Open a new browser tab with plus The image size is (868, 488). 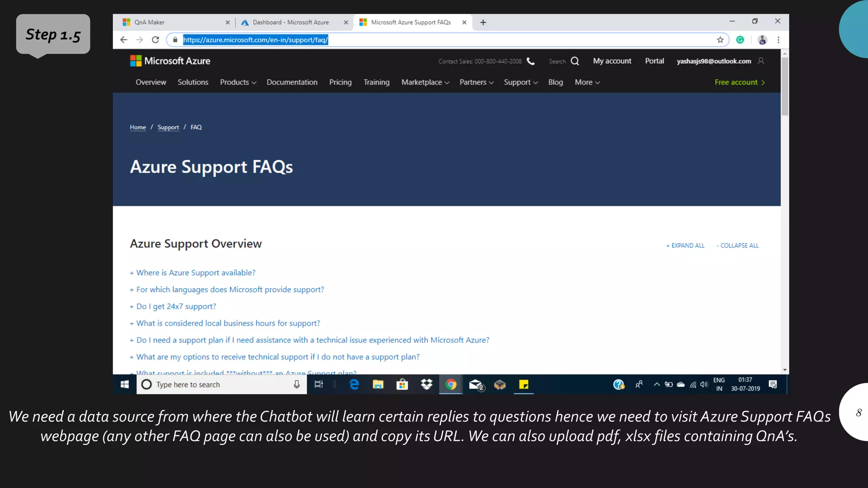pyautogui.click(x=483, y=22)
